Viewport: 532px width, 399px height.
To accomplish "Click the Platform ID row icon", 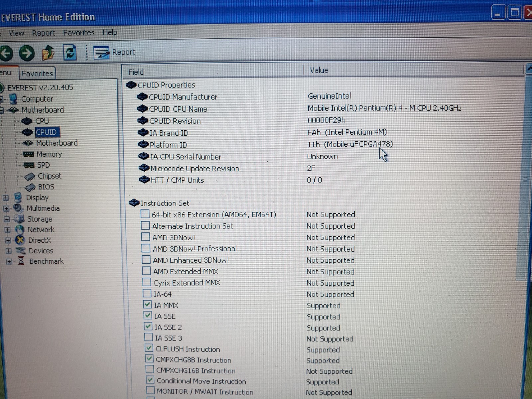I will click(143, 144).
